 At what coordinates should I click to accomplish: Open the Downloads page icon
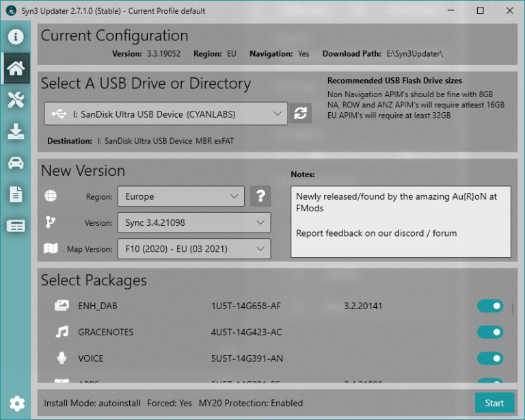pos(16,131)
